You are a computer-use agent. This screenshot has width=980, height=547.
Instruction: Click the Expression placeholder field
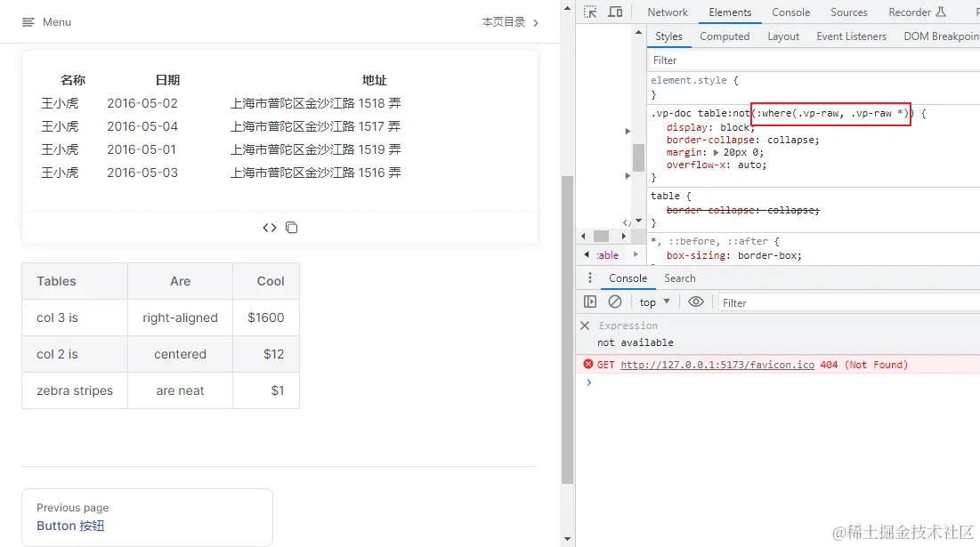click(628, 326)
